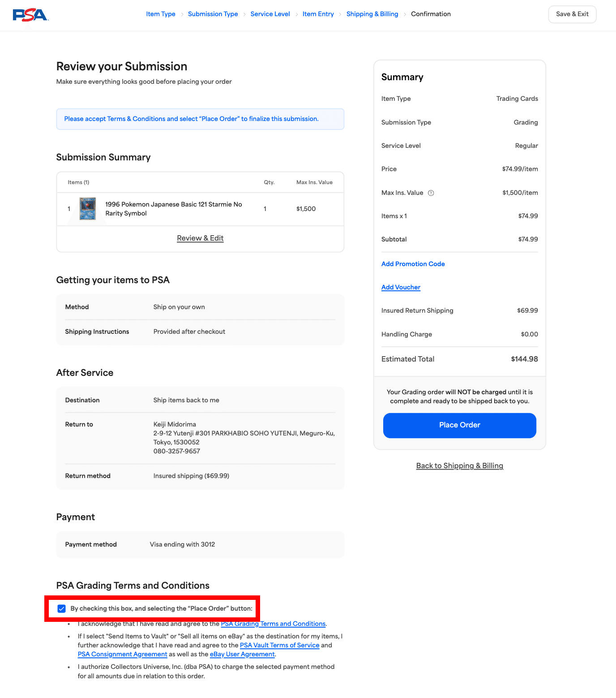Go to Item Type step

click(161, 14)
